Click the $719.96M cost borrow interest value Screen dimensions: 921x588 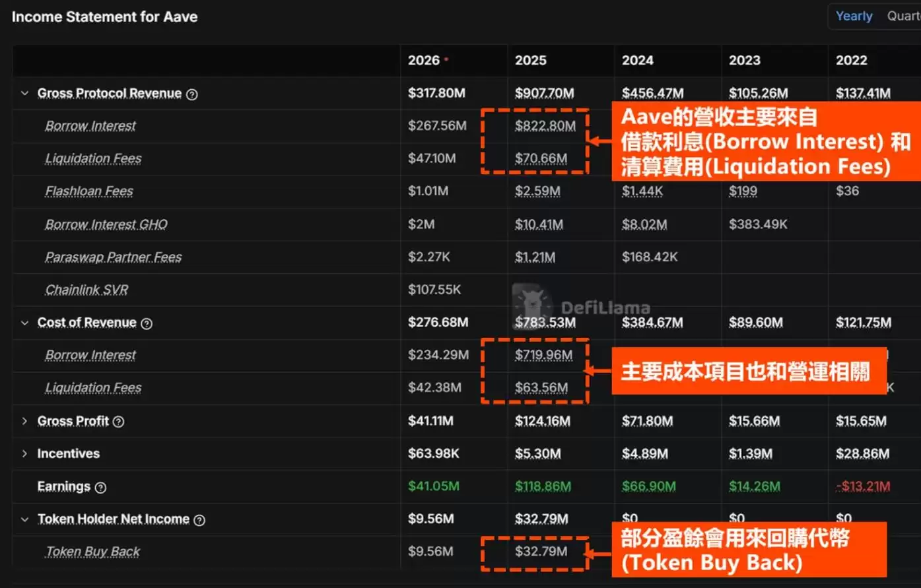(543, 355)
